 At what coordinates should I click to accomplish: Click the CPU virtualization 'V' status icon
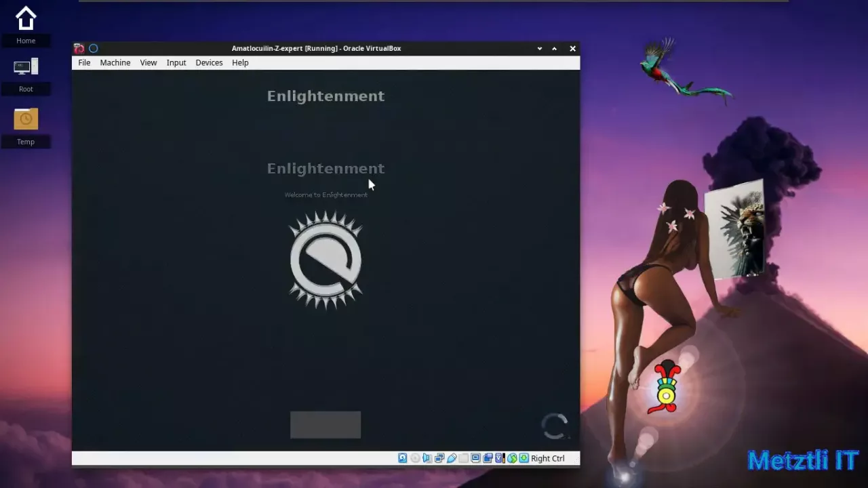coord(499,458)
